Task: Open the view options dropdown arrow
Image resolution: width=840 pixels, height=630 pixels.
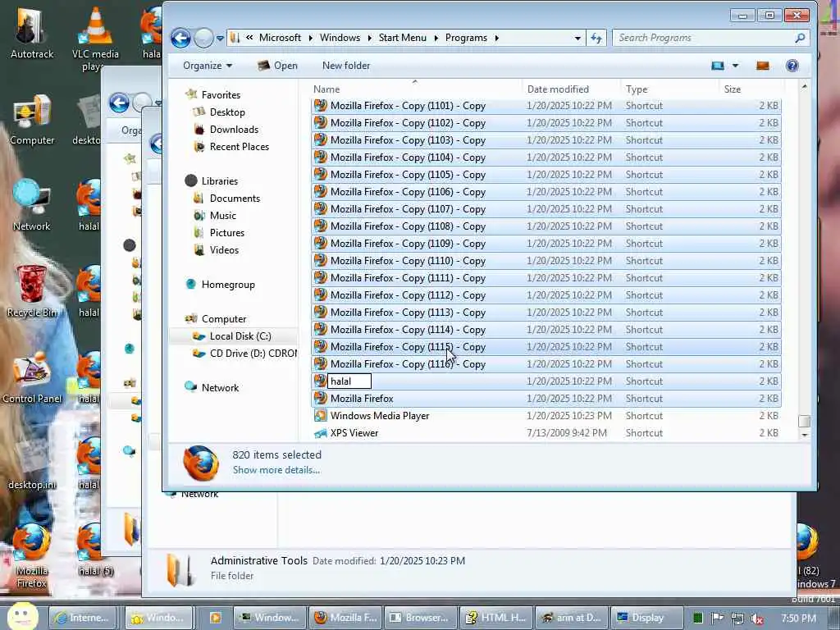Action: point(735,66)
